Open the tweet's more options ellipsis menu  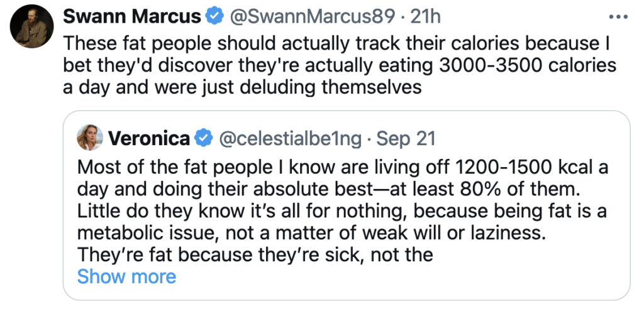(620, 17)
